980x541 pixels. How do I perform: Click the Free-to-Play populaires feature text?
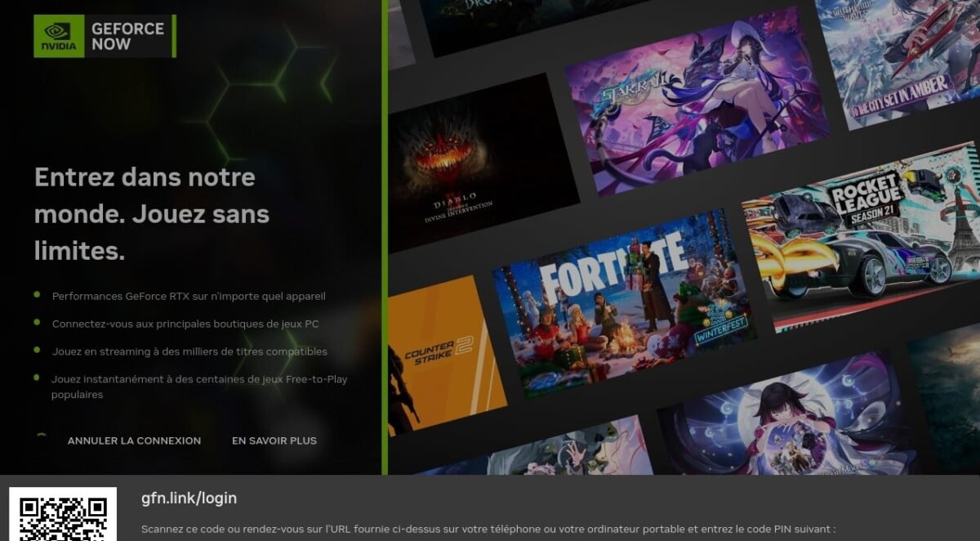click(x=199, y=387)
